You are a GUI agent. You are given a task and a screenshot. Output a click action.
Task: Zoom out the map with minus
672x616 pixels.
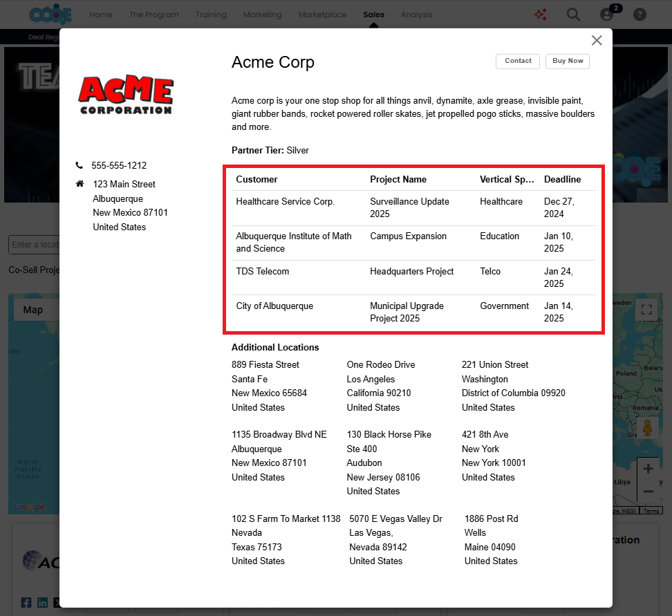tap(648, 492)
